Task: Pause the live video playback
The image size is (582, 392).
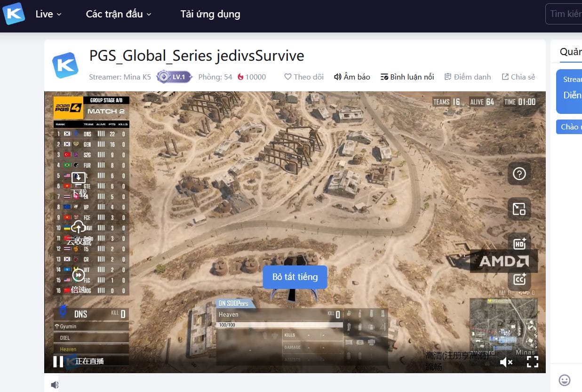Action: [58, 361]
